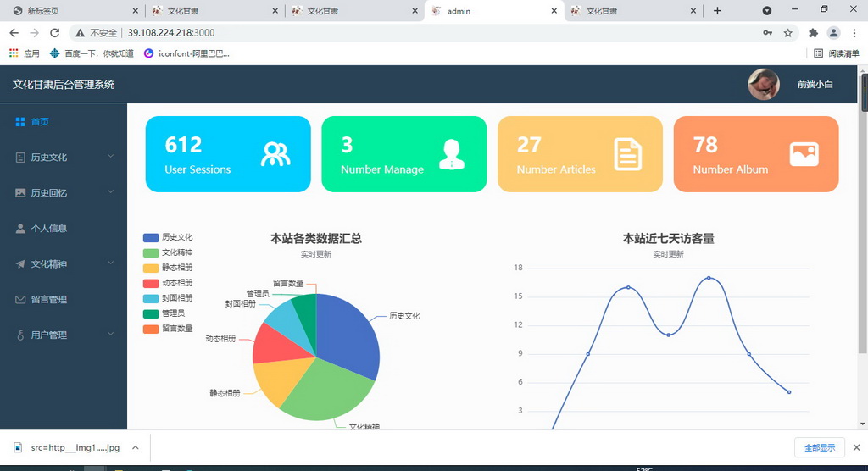
Task: Toggle the 历史文化 legend item in chart
Action: (x=168, y=238)
